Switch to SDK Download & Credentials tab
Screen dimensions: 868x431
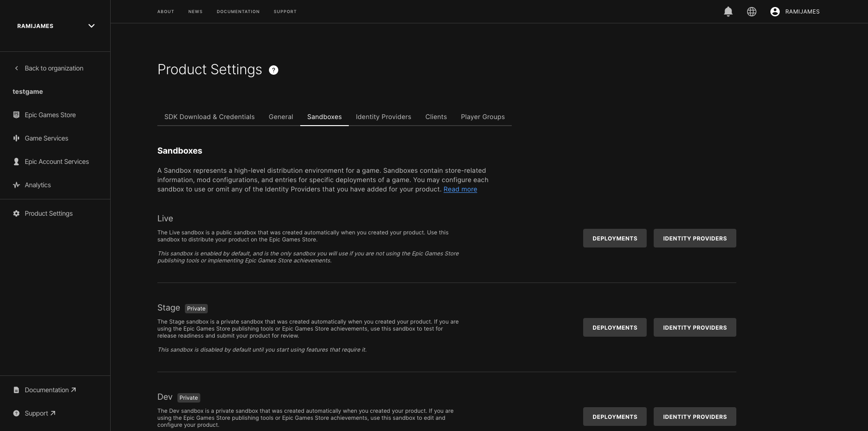click(x=209, y=117)
